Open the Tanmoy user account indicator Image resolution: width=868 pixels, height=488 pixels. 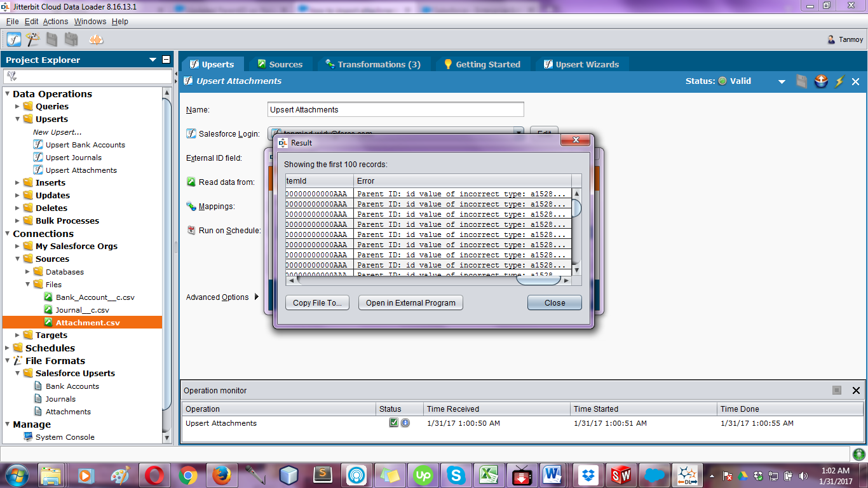tap(845, 39)
